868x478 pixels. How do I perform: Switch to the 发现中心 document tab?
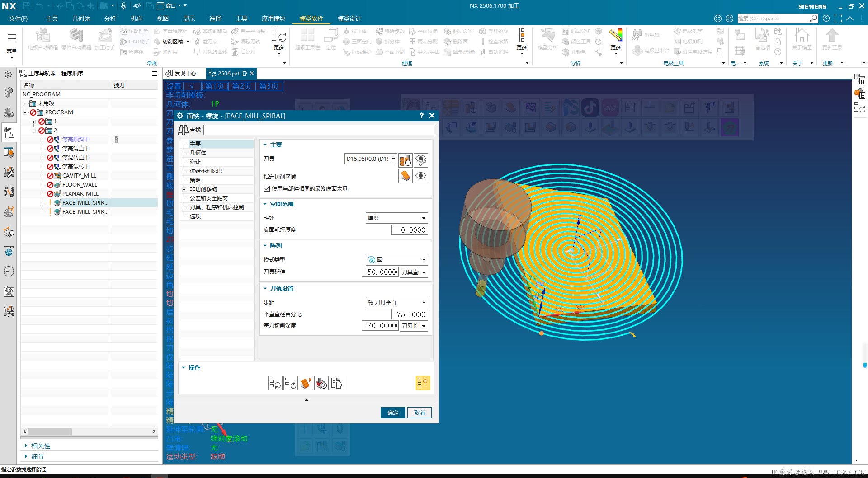(x=181, y=73)
